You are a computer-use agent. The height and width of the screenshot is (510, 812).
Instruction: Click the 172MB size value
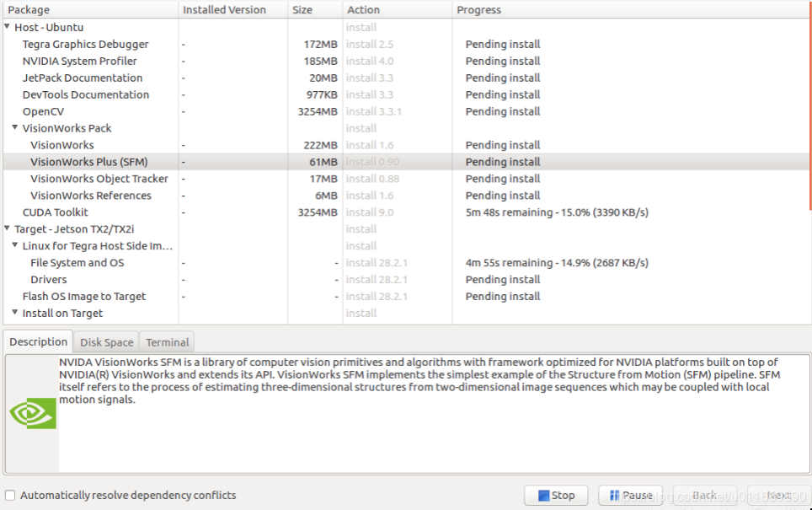click(x=321, y=45)
